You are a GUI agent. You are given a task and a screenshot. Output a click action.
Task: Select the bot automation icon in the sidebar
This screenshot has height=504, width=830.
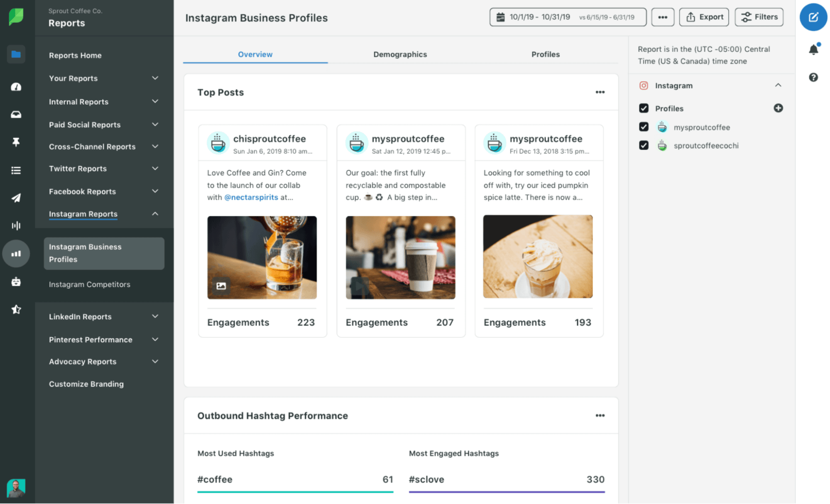point(16,281)
